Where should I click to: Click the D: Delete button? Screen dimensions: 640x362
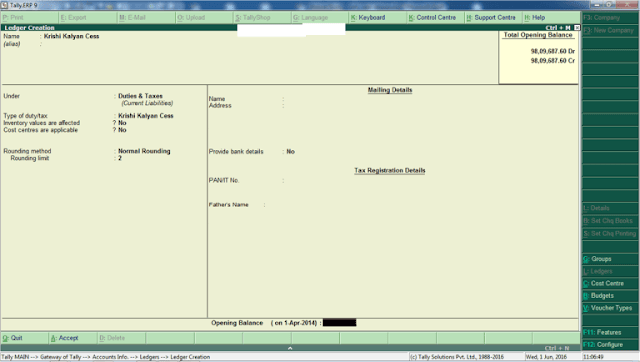(122, 338)
